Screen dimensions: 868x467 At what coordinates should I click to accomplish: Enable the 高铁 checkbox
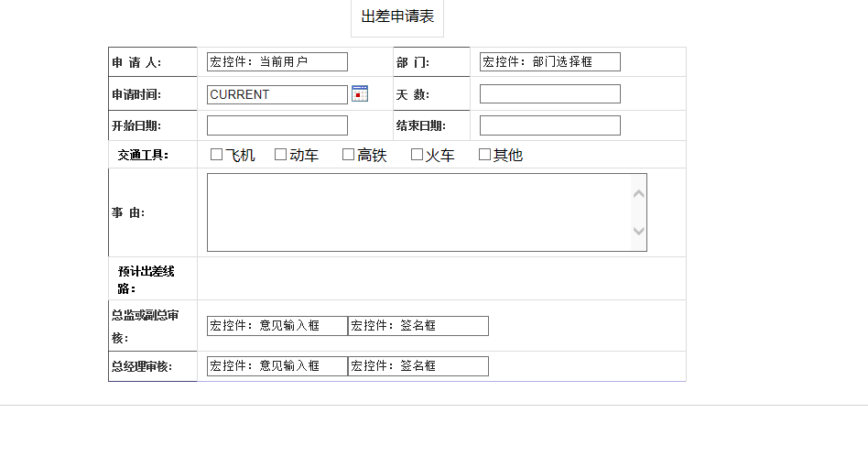348,155
